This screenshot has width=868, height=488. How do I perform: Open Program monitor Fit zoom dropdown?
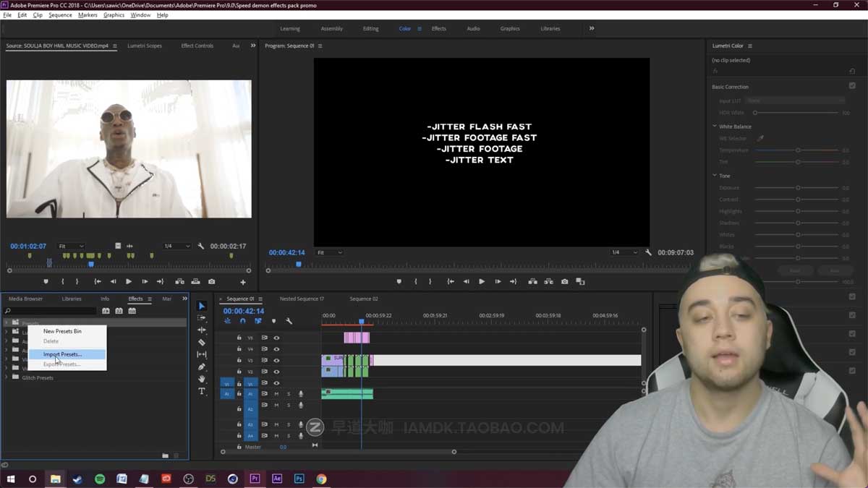pos(330,252)
